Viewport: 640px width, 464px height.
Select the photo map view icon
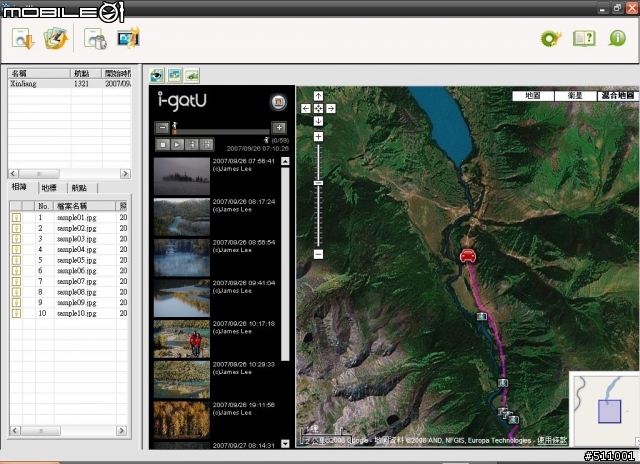(174, 75)
